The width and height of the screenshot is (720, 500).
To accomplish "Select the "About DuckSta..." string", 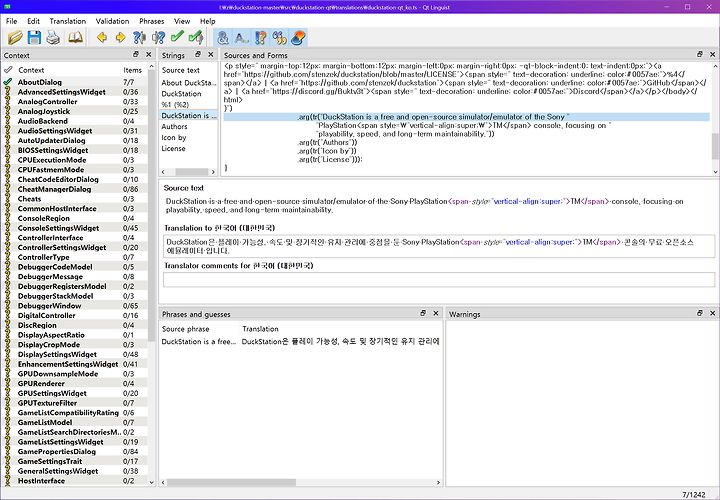I will 188,83.
